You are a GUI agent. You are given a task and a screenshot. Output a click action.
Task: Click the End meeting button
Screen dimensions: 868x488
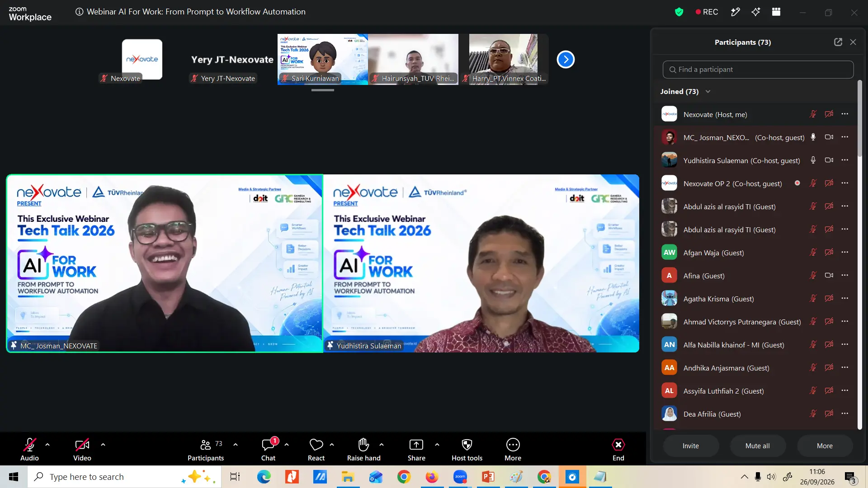coord(618,449)
